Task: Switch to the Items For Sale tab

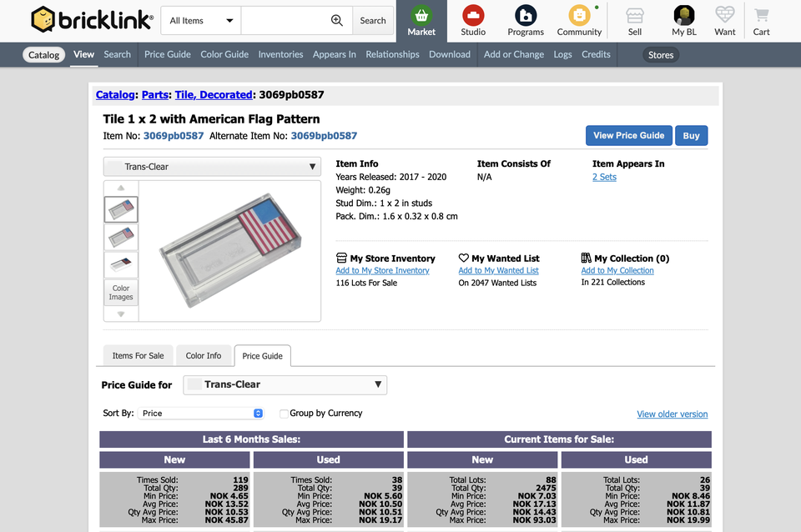Action: [139, 356]
